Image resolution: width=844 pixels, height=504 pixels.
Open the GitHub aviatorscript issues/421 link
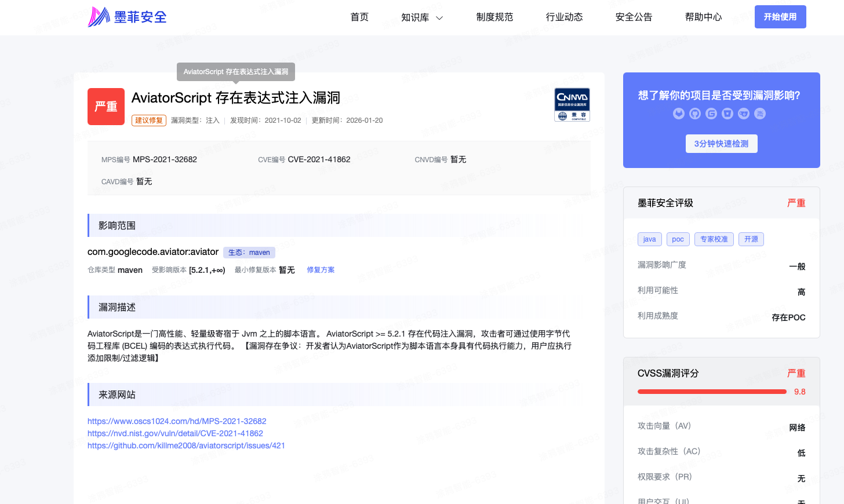point(186,445)
